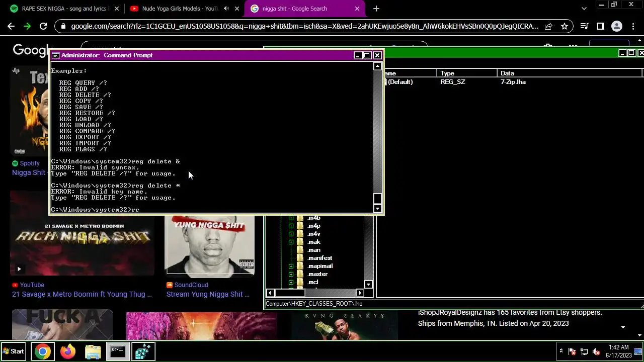Share this page from the address bar
The width and height of the screenshot is (644, 362).
point(548,26)
